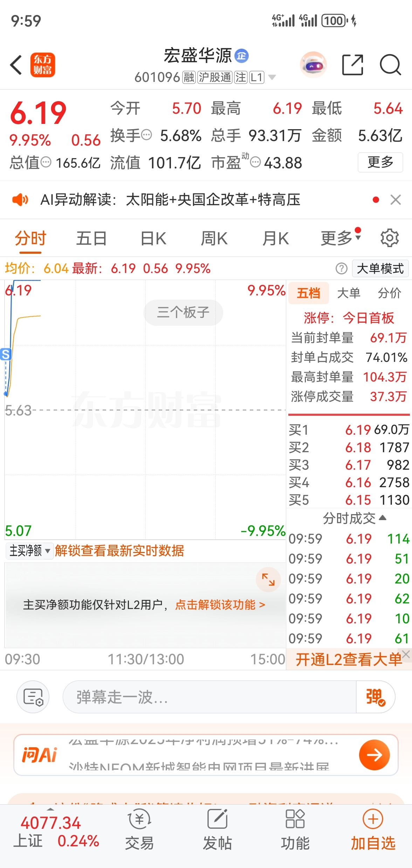
Task: Expand stock info dropdown triangle under the title
Action: pyautogui.click(x=272, y=77)
